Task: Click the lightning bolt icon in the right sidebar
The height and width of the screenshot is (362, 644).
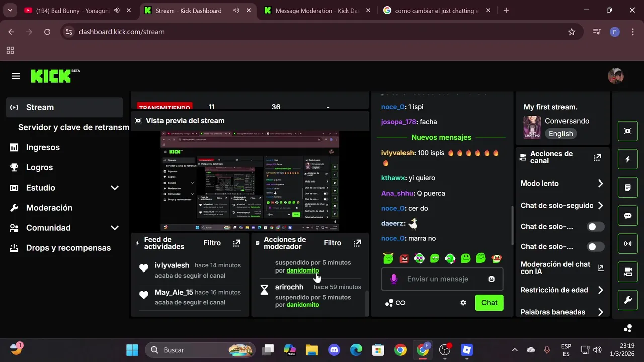Action: pos(628,159)
